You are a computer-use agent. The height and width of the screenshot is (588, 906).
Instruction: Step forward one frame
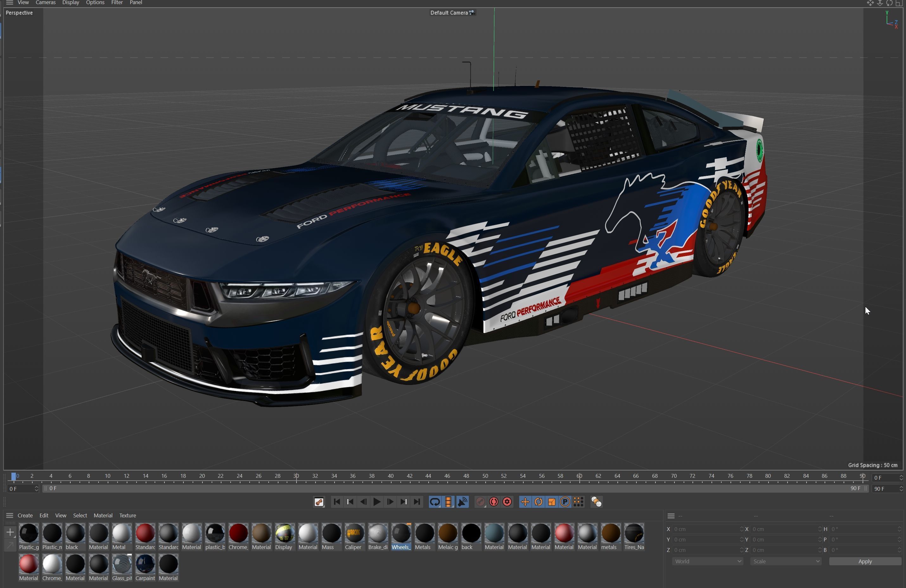(390, 502)
